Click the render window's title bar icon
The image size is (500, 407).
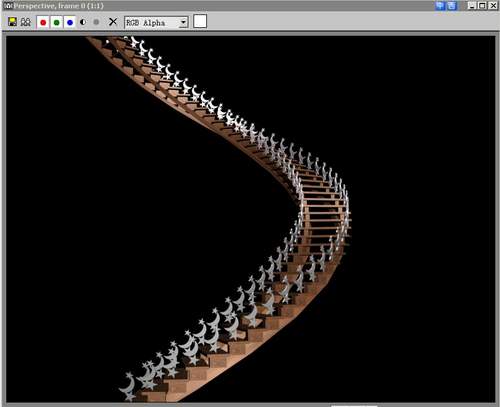[7, 6]
